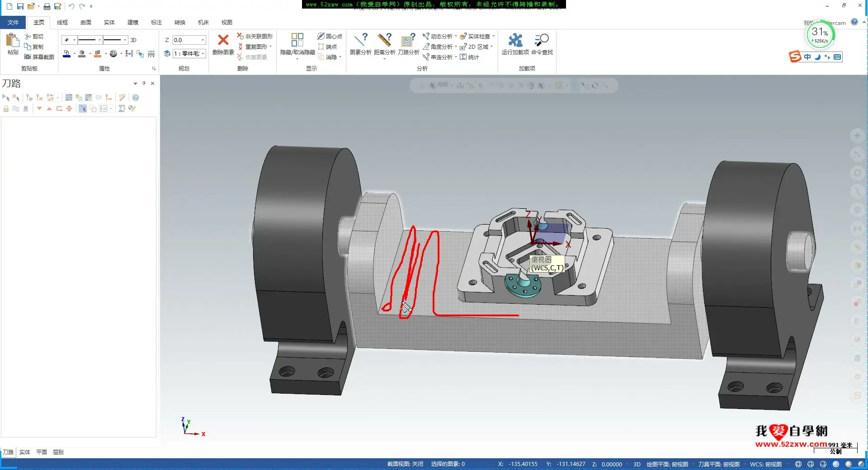This screenshot has width=868, height=470.
Task: Click the blue wireframe color swatch
Action: point(66,54)
